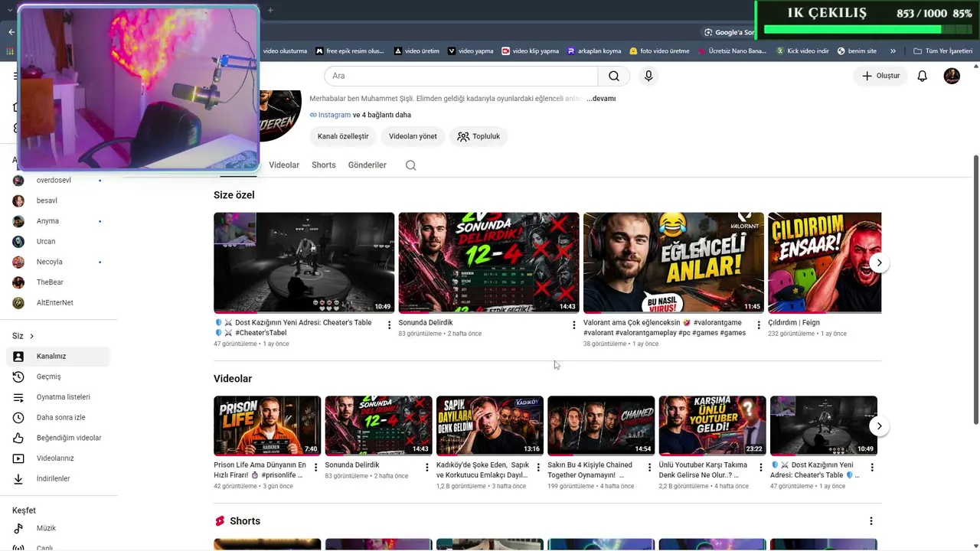
Task: Open the Anyma subscription channel
Action: click(59, 221)
